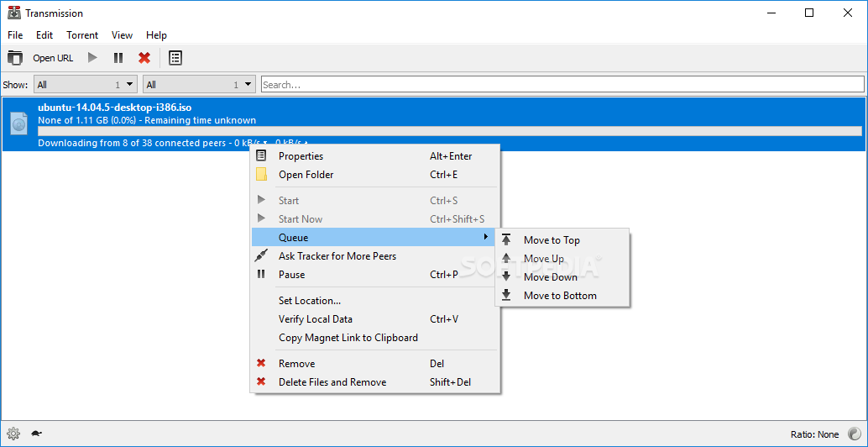Choose Remove in the context menu
Image resolution: width=868 pixels, height=447 pixels.
(x=375, y=363)
